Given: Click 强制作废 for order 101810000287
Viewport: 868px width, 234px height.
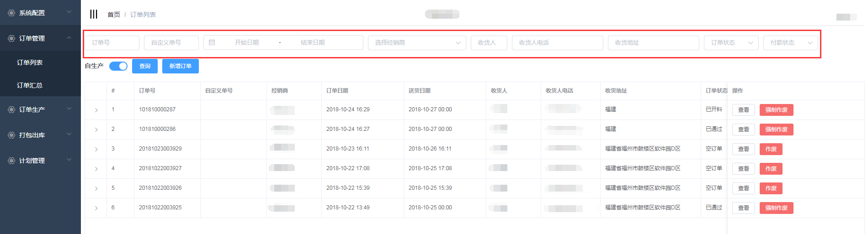Looking at the screenshot, I should point(776,110).
